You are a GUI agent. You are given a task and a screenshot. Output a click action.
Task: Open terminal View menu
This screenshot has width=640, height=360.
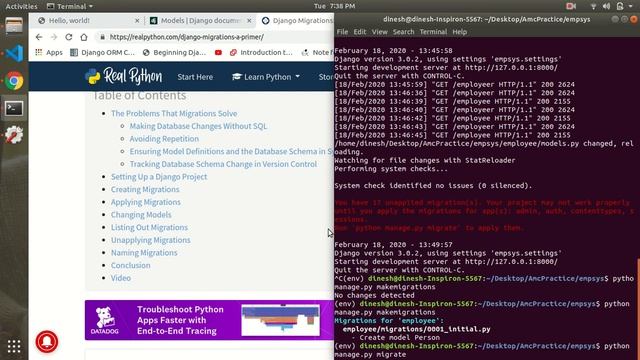pyautogui.click(x=379, y=32)
